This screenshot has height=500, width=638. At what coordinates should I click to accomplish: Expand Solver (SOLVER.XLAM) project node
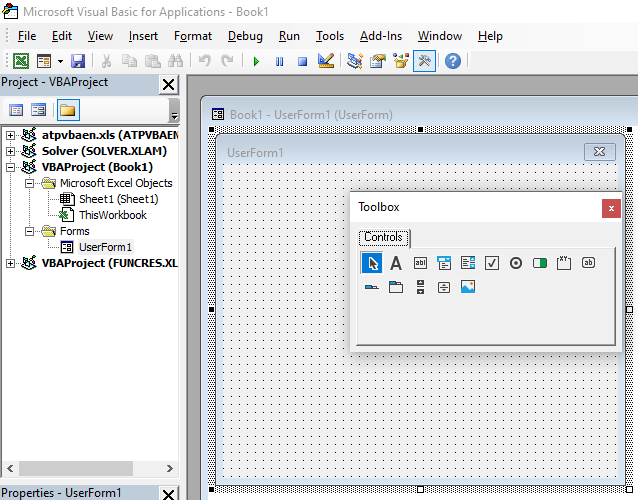pos(10,151)
